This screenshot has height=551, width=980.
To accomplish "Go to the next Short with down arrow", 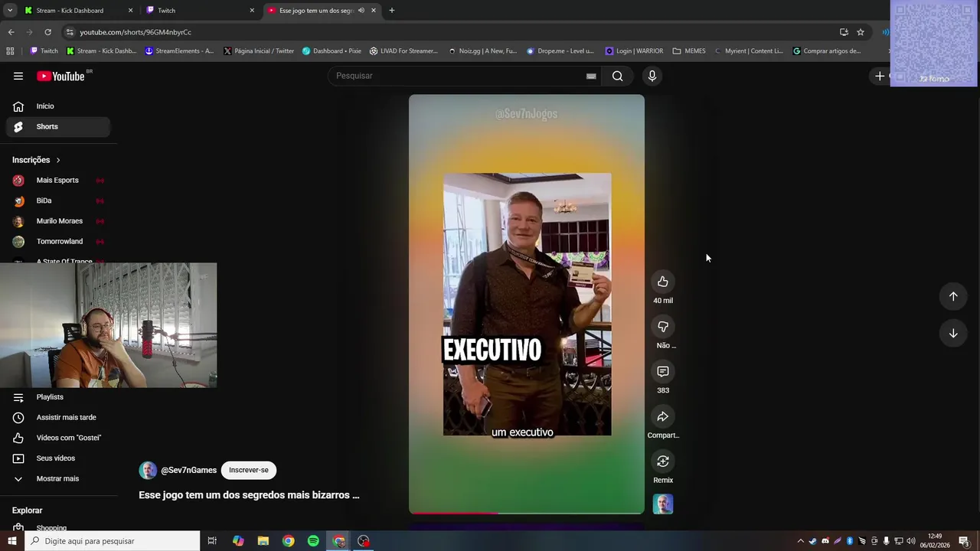I will pos(953,333).
